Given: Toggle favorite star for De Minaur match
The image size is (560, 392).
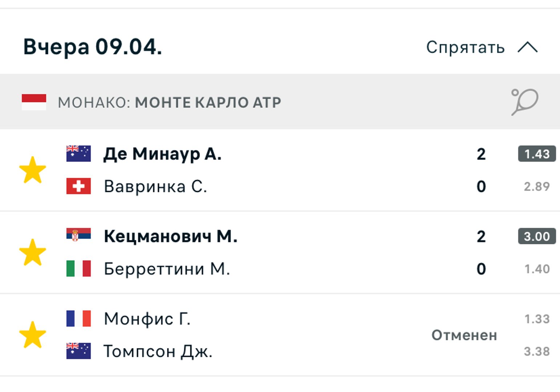Looking at the screenshot, I should [x=33, y=170].
